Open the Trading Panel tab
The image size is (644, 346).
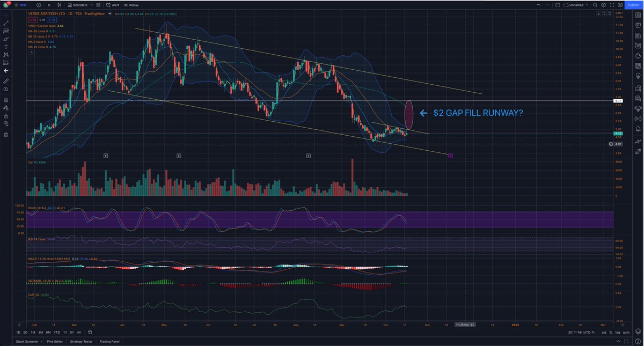(x=109, y=341)
